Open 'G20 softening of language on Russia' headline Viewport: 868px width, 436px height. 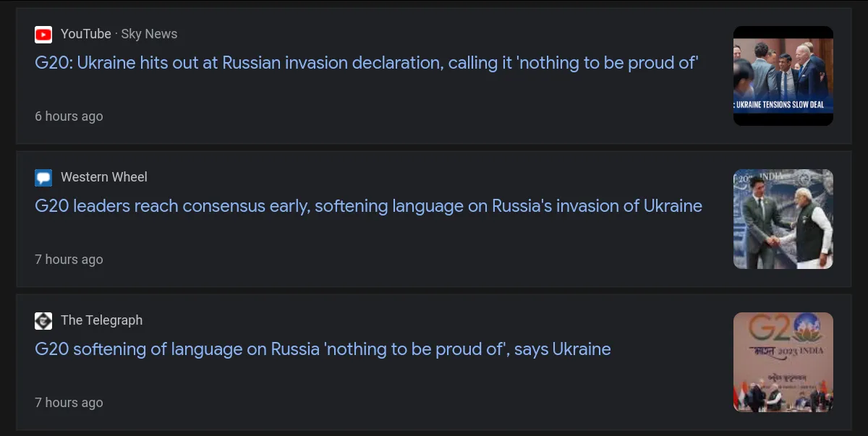[x=323, y=349]
